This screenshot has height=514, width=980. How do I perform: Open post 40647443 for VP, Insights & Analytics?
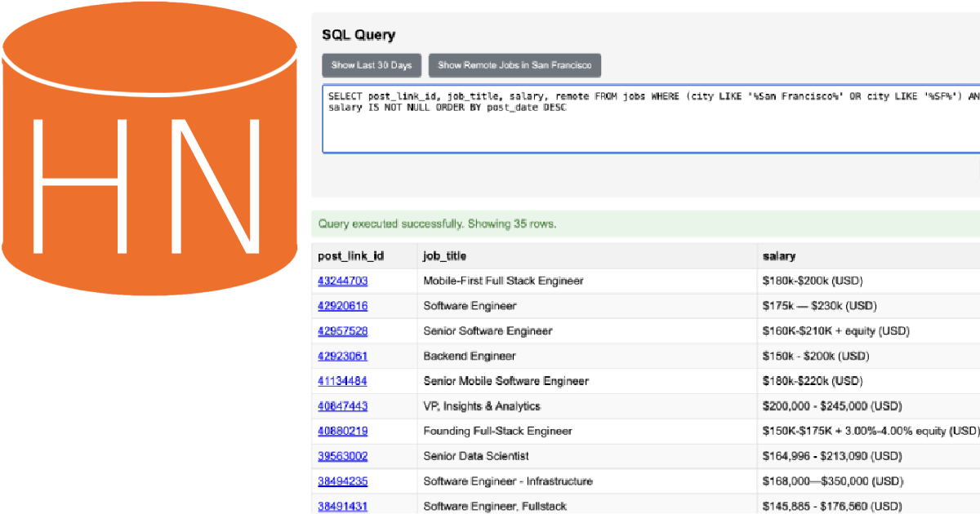point(342,405)
